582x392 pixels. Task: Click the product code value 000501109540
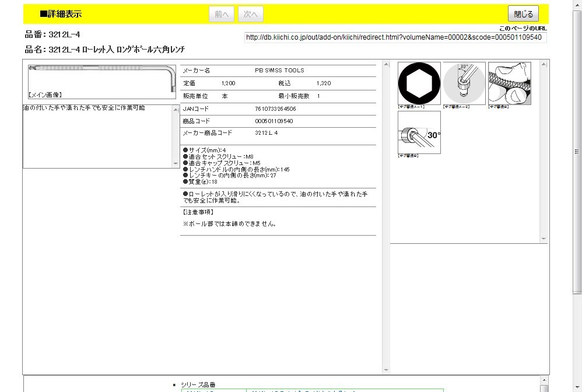tap(274, 121)
